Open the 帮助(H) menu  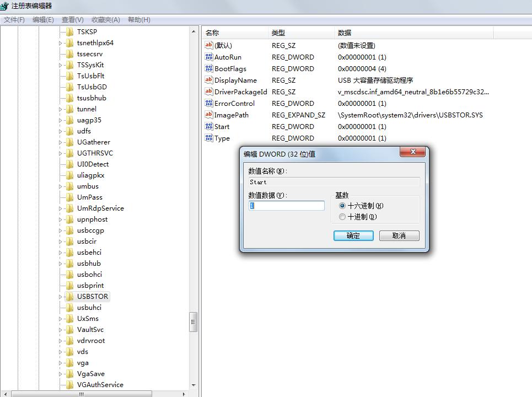[x=139, y=20]
